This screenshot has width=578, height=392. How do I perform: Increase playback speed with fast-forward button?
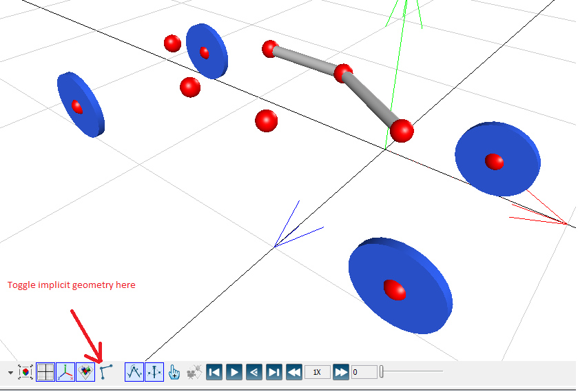click(x=341, y=373)
